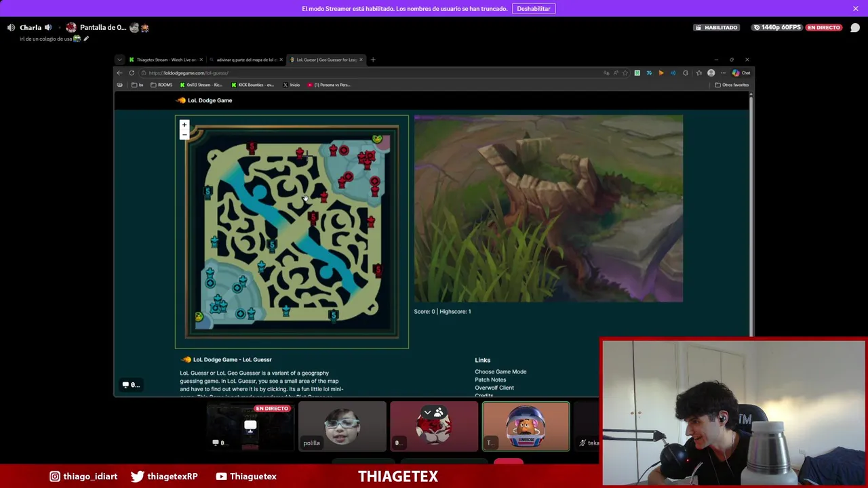
Task: Open the 0nl13 Stream Kick bookmark
Action: click(x=201, y=85)
